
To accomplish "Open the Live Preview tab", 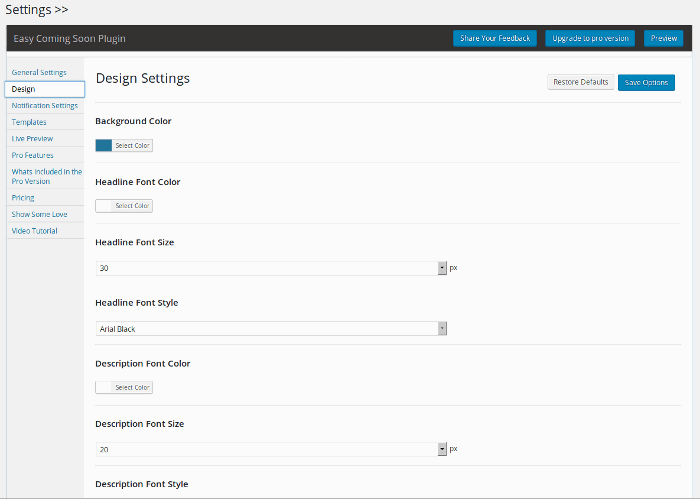I will click(x=32, y=139).
